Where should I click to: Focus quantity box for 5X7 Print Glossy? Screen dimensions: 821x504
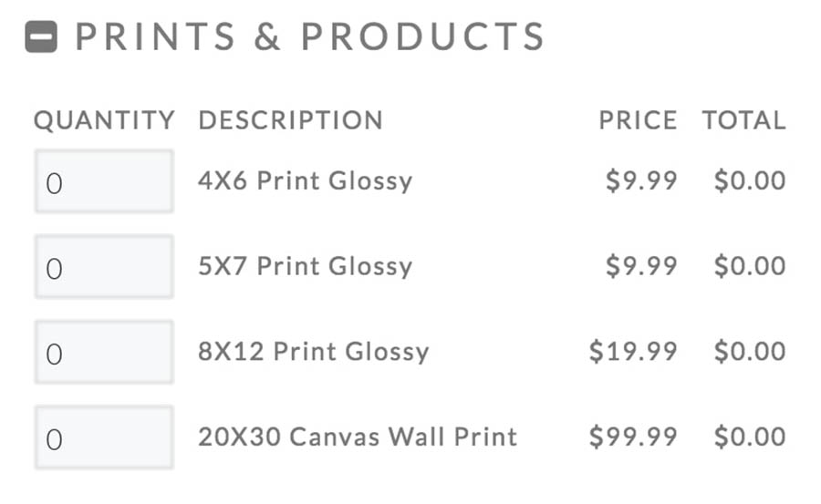point(104,267)
